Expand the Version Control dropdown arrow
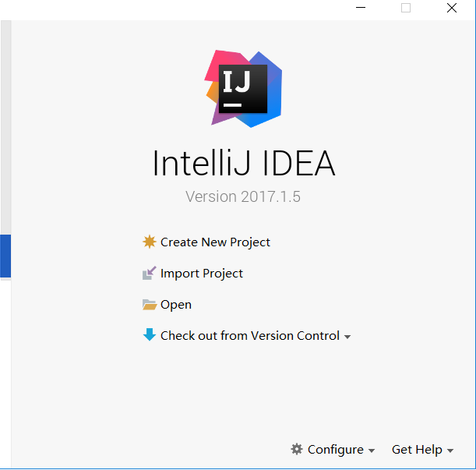This screenshot has width=476, height=470. 347,337
